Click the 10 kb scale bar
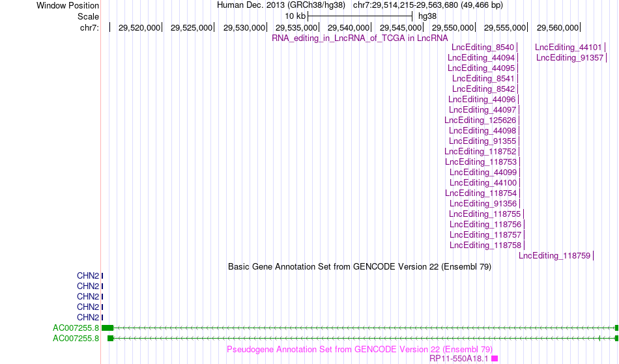The image size is (619, 364). 360,16
